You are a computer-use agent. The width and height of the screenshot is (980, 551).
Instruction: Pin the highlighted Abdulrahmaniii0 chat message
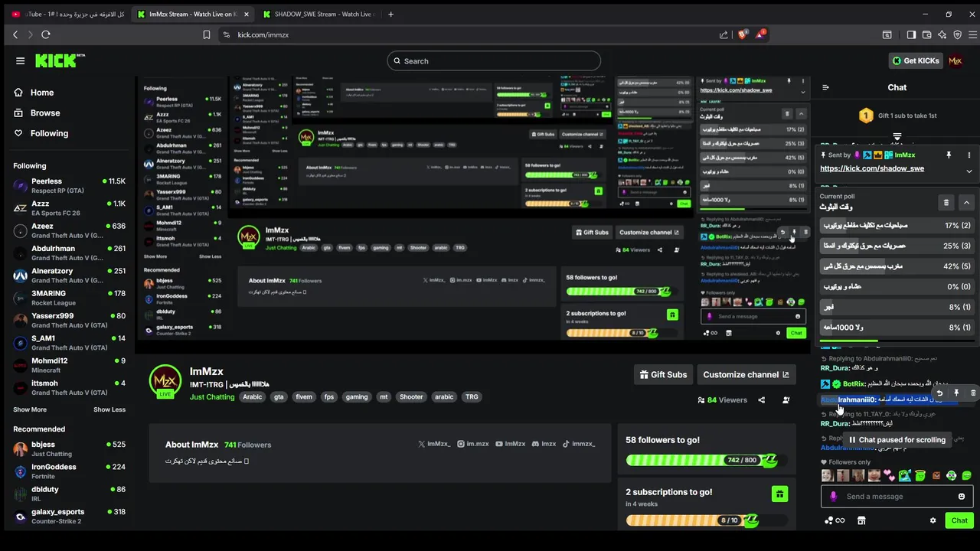956,393
